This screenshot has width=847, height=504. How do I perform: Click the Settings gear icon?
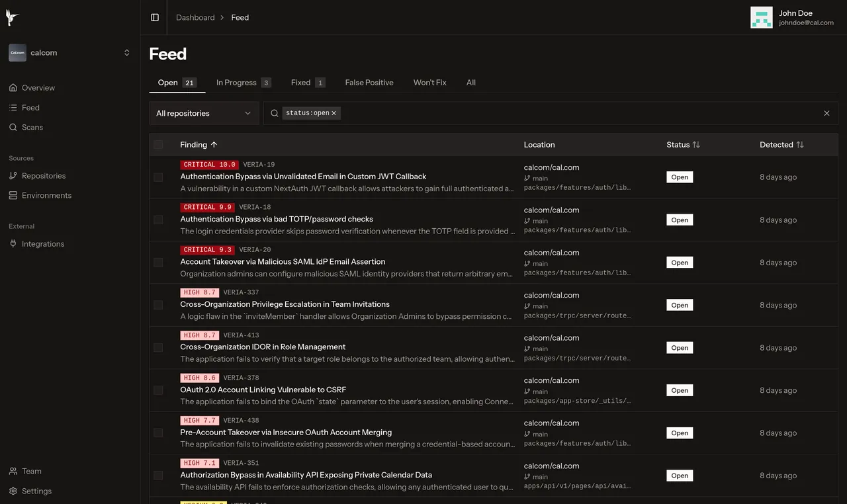pos(13,491)
